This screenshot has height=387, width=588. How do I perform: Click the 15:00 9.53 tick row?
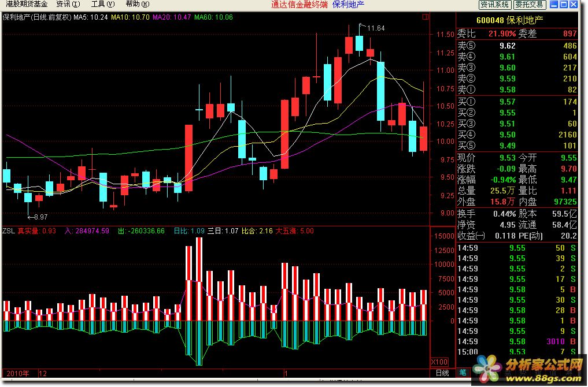(x=517, y=352)
